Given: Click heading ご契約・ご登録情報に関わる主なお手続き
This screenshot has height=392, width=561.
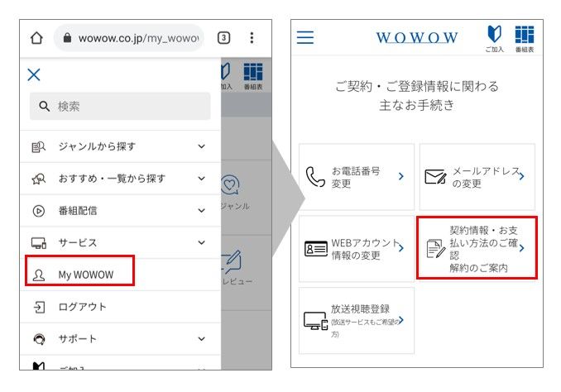Looking at the screenshot, I should coord(417,95).
